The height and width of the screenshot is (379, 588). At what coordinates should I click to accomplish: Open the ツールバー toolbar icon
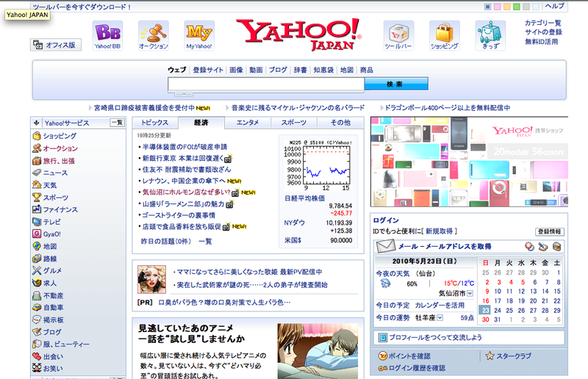(398, 35)
